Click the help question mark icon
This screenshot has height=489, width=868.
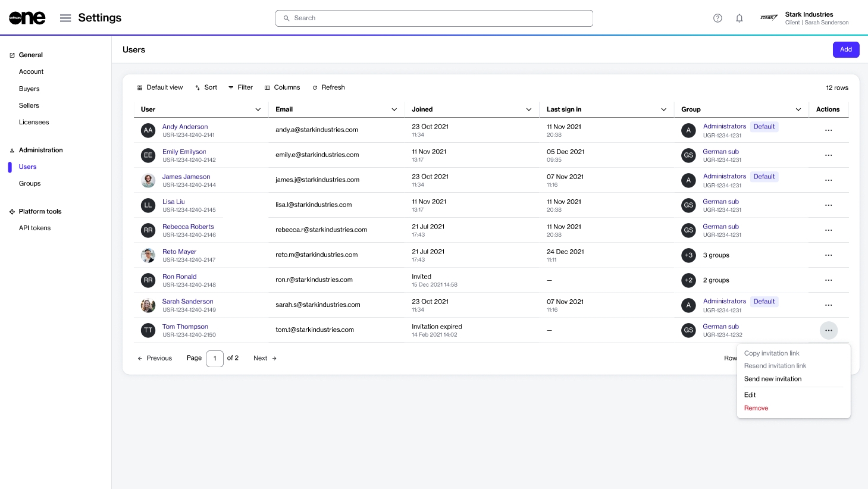click(x=717, y=18)
